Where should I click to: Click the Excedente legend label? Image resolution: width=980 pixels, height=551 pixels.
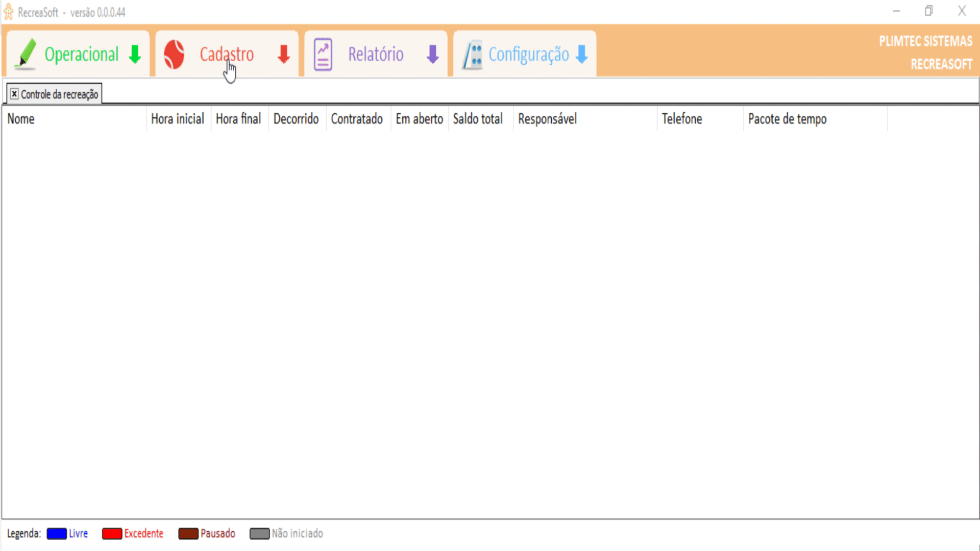tap(144, 534)
